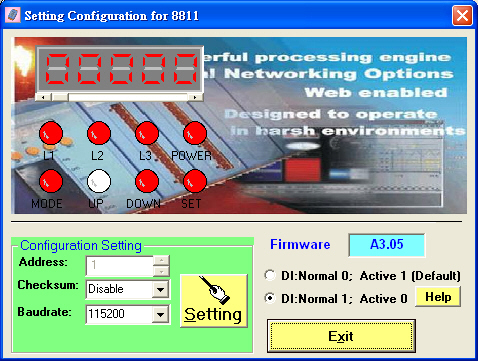The width and height of the screenshot is (478, 361).
Task: Push the white UP round button
Action: (x=99, y=181)
